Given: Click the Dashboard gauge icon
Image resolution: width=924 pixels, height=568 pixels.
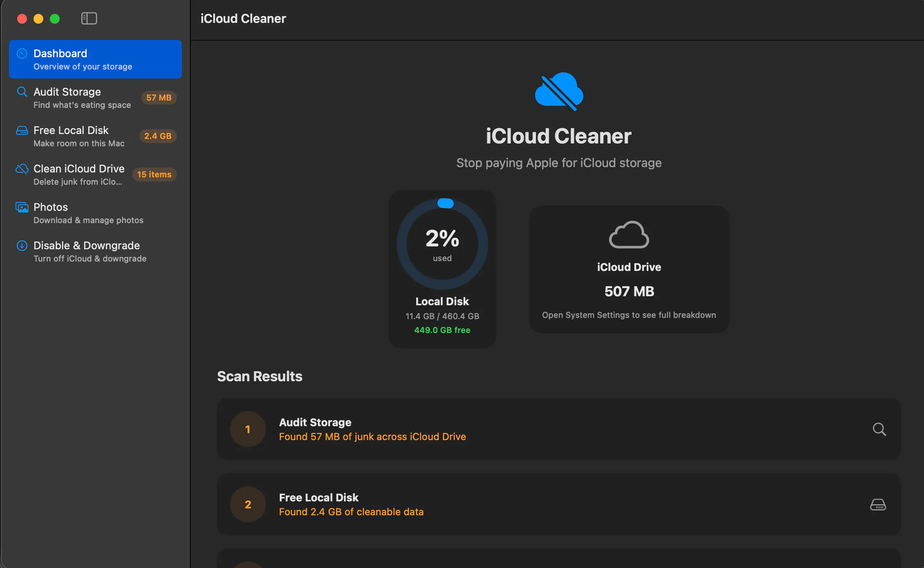Looking at the screenshot, I should [x=22, y=54].
